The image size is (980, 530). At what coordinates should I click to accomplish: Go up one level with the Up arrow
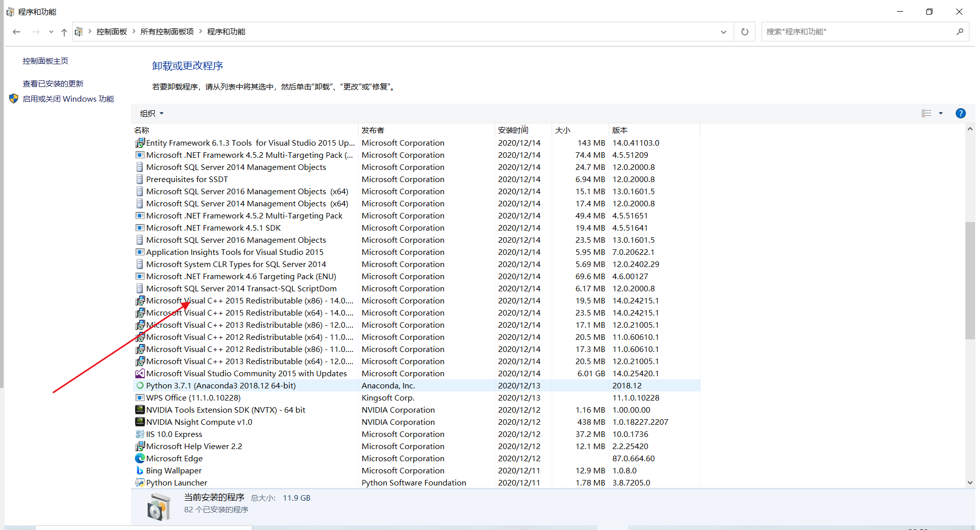[64, 32]
